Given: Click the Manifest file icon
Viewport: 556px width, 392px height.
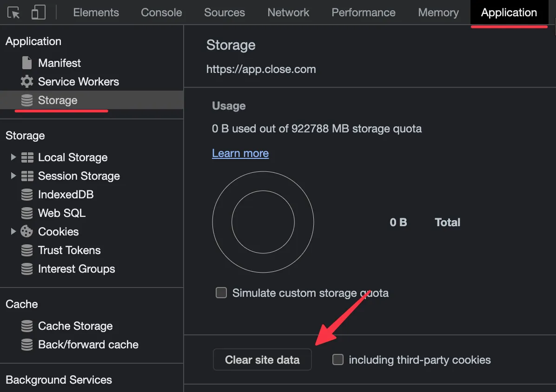Looking at the screenshot, I should [27, 63].
